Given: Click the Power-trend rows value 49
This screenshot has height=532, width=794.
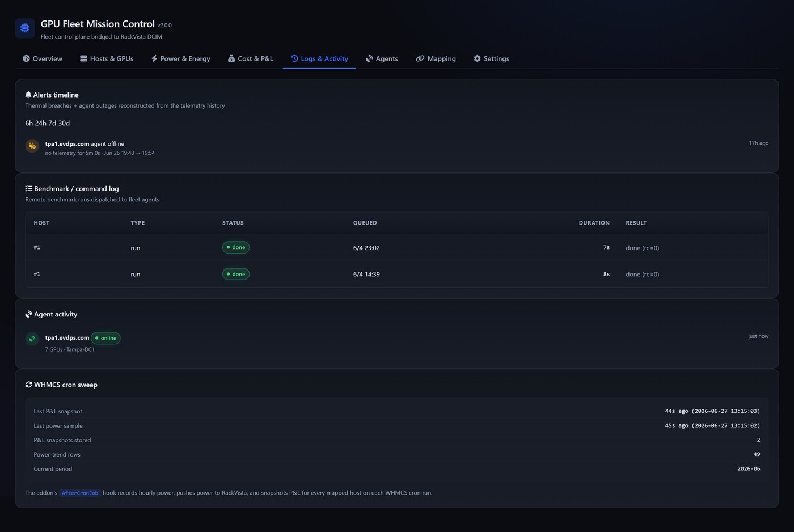Looking at the screenshot, I should point(757,454).
